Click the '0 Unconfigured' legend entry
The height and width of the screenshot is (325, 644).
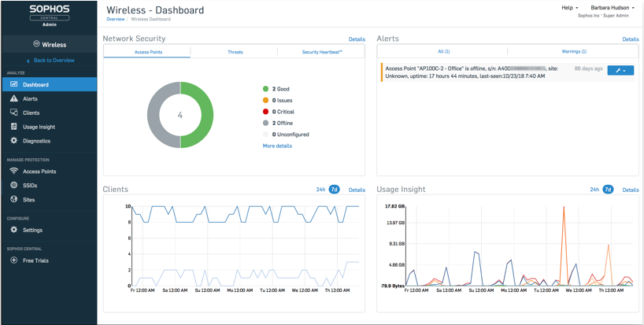click(291, 135)
